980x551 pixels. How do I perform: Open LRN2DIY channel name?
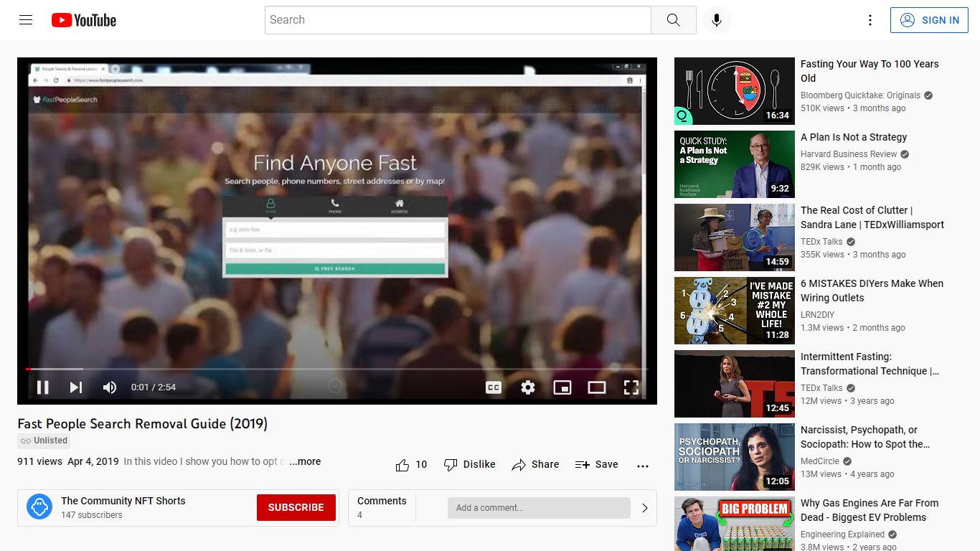coord(817,315)
